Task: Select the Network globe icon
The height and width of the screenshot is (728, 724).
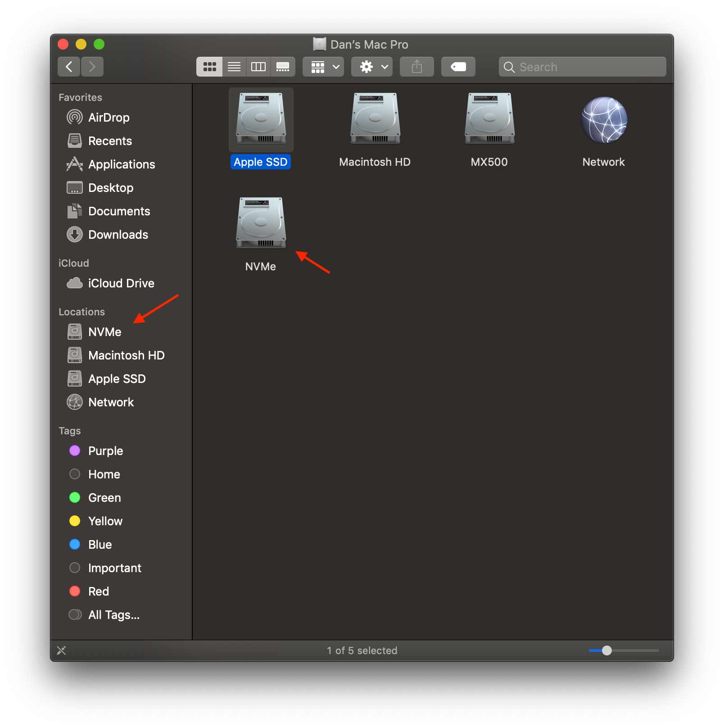Action: pos(604,120)
